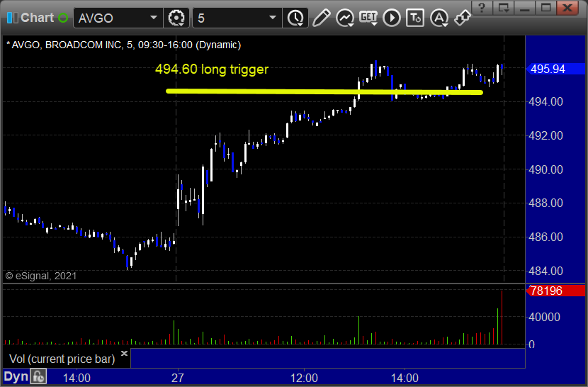588x387 pixels.
Task: Select the pencil drawing tool
Action: (x=321, y=18)
